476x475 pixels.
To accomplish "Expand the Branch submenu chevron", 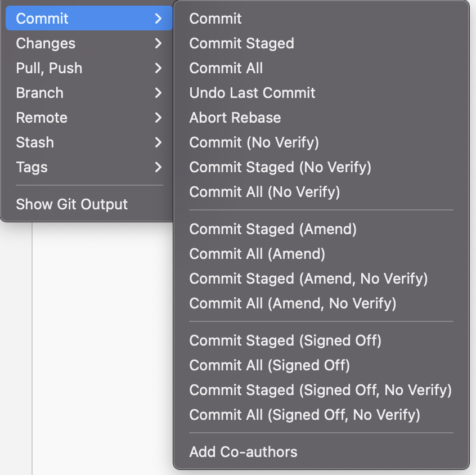I will (158, 93).
